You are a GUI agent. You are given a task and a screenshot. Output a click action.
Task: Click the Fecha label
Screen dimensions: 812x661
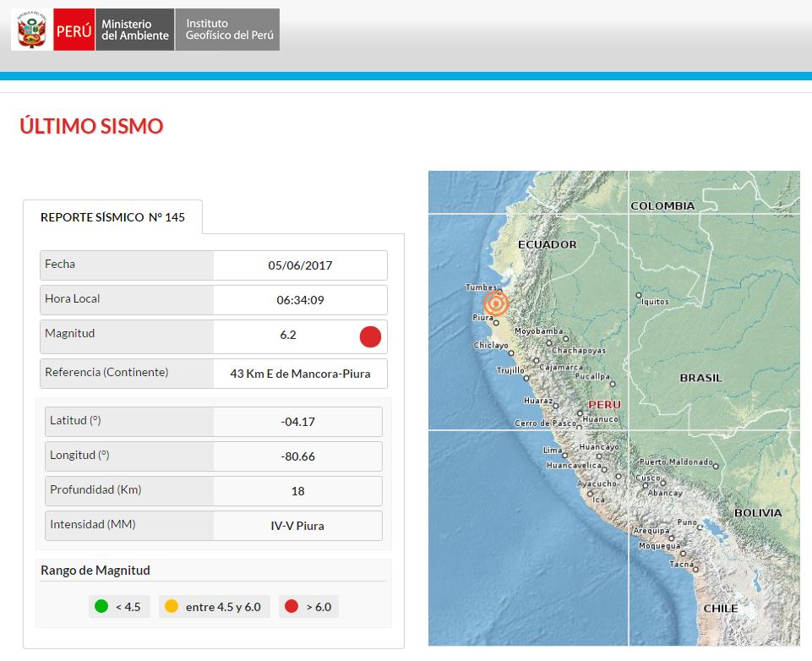pos(60,265)
